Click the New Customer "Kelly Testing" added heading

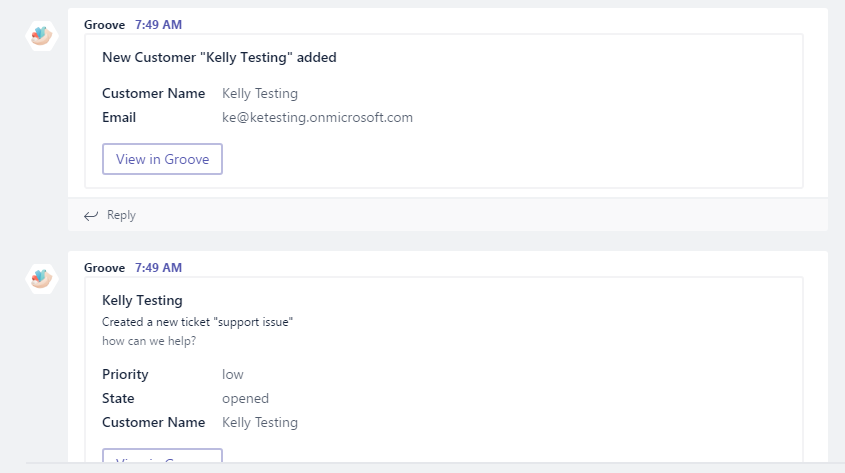coord(219,57)
